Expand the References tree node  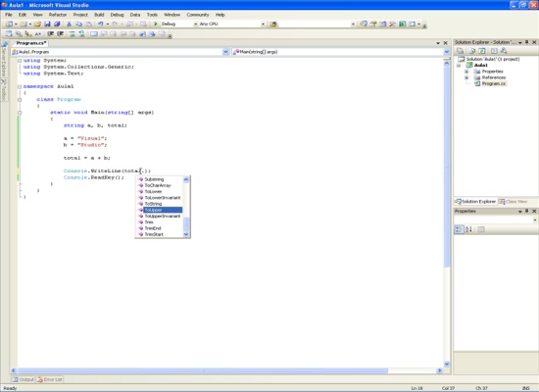(x=466, y=77)
